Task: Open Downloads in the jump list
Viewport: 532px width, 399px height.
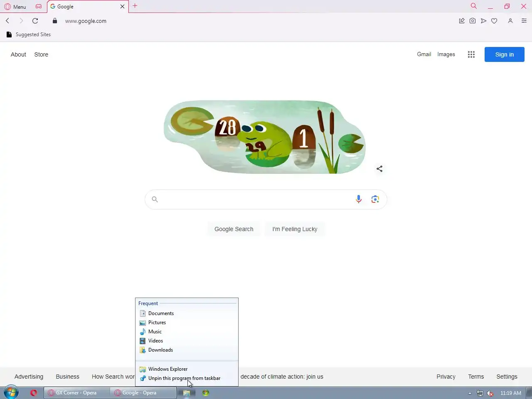Action: (187, 350)
